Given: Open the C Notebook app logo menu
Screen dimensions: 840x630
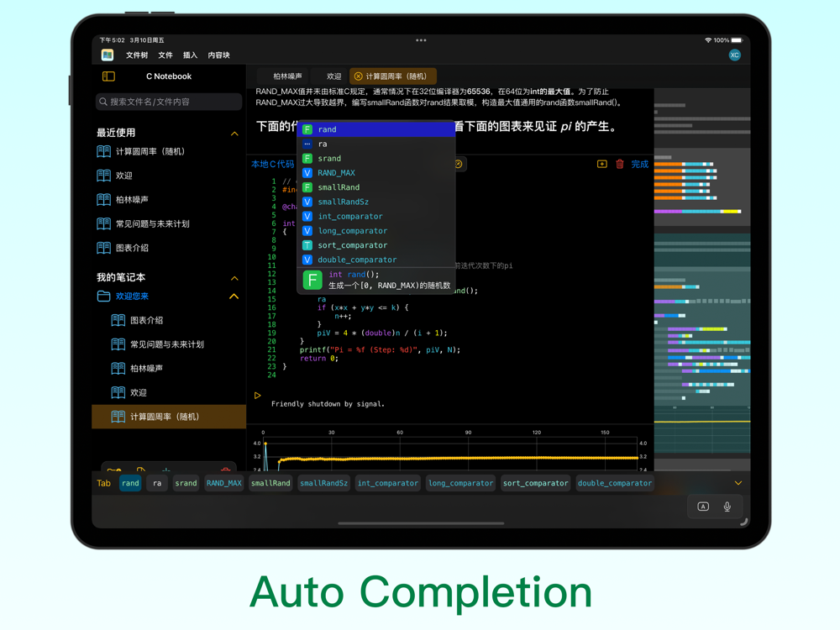Looking at the screenshot, I should [108, 55].
